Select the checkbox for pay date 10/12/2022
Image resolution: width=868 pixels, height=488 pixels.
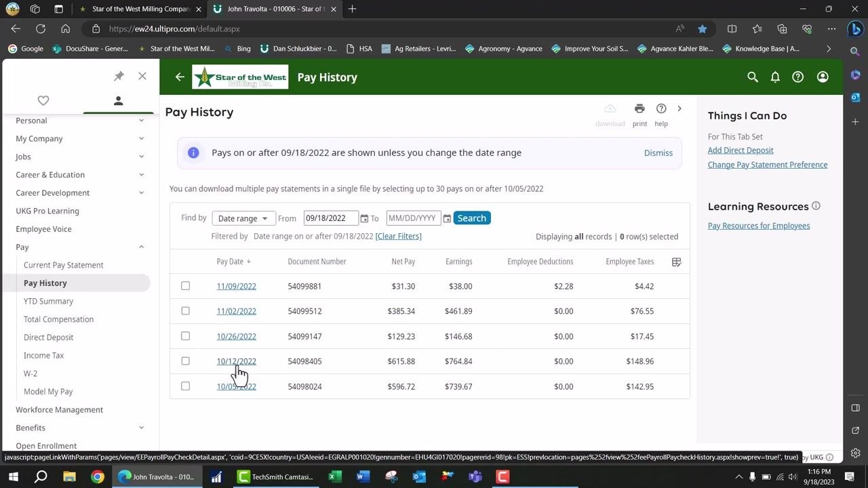click(185, 361)
